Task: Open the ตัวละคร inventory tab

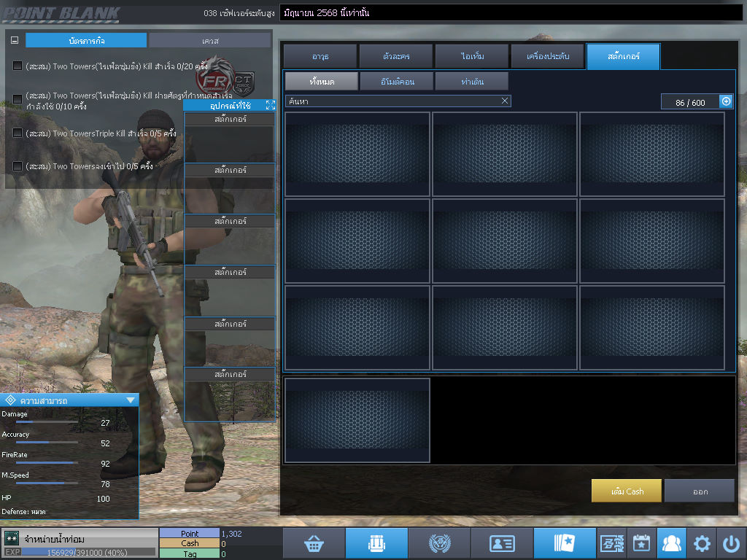Action: [x=396, y=56]
